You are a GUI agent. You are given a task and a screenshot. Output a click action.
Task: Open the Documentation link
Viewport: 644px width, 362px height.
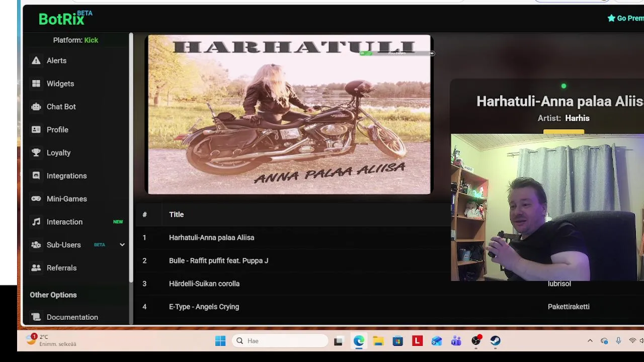pos(72,317)
